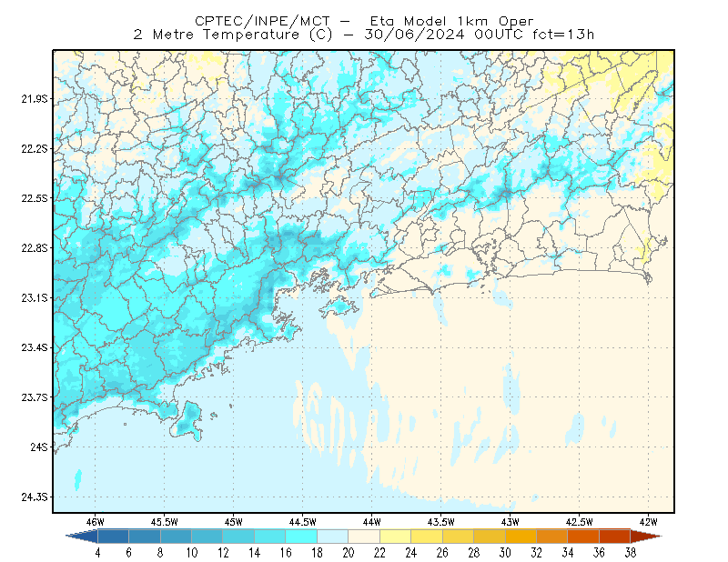
Task: Pick the 34–36 degree colorbar swatch
Action: point(583,537)
